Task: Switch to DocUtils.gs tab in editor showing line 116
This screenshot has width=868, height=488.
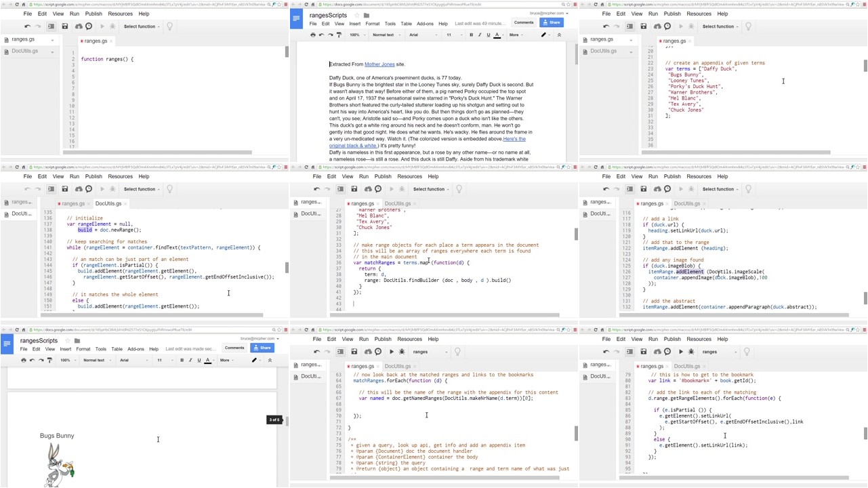Action: coord(687,203)
